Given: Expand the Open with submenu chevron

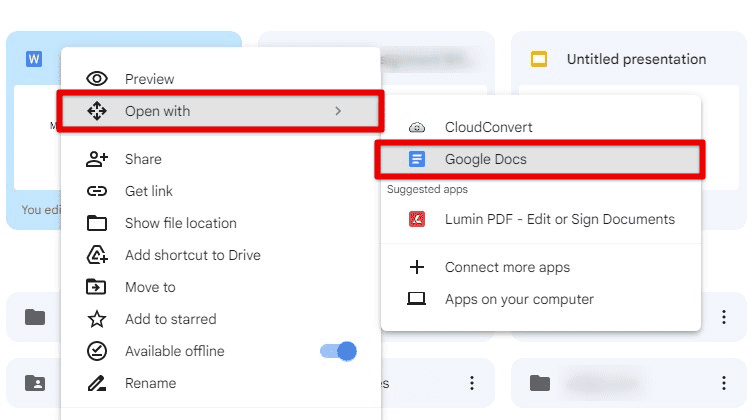Looking at the screenshot, I should 338,111.
